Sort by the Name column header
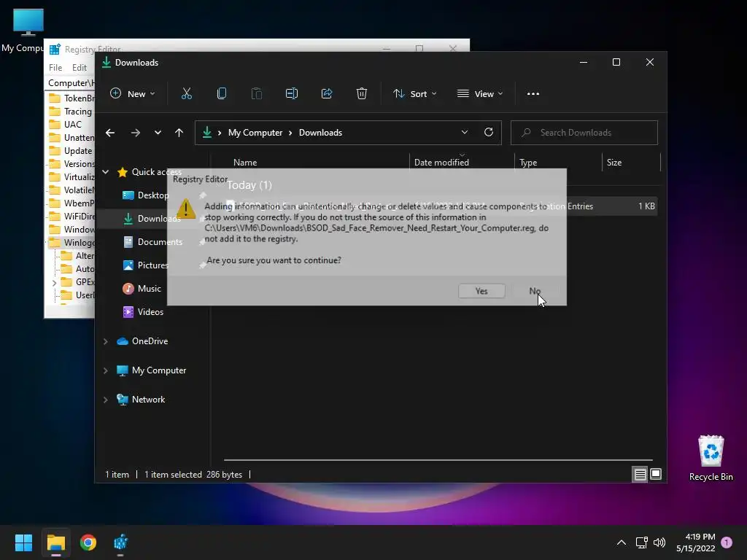Viewport: 747px width, 560px height. (245, 163)
